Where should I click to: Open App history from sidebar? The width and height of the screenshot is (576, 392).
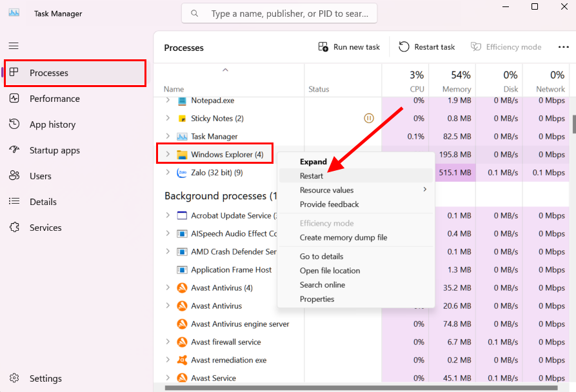coord(15,124)
